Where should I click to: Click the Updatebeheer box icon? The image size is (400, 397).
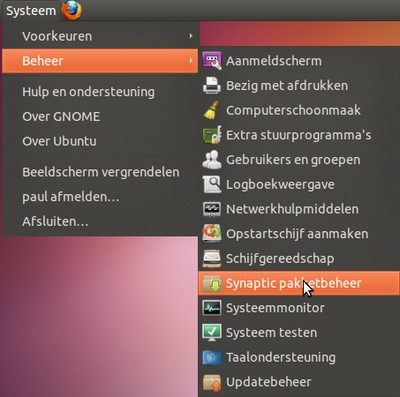click(x=212, y=382)
